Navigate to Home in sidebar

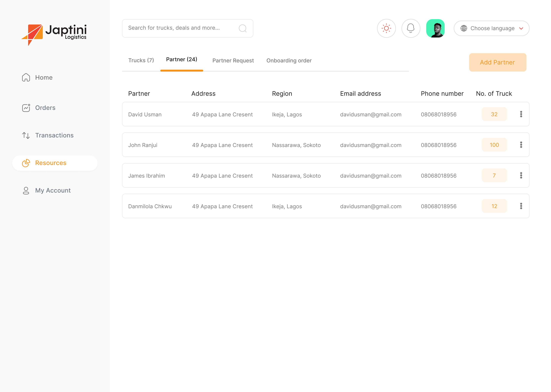point(44,78)
